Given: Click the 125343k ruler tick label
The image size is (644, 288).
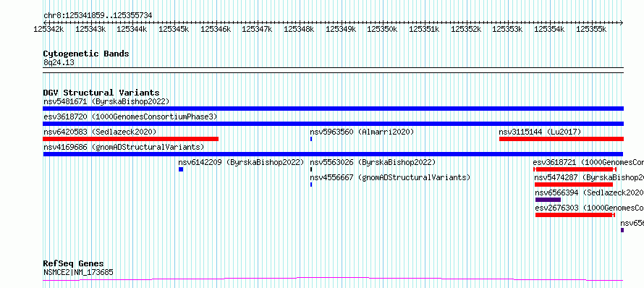Looking at the screenshot, I should coord(90,29).
